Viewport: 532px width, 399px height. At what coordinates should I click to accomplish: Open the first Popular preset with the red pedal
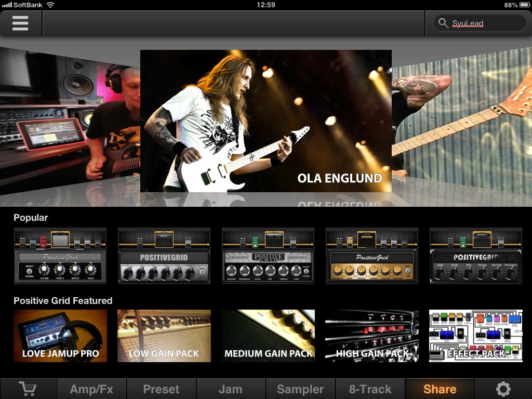point(60,256)
